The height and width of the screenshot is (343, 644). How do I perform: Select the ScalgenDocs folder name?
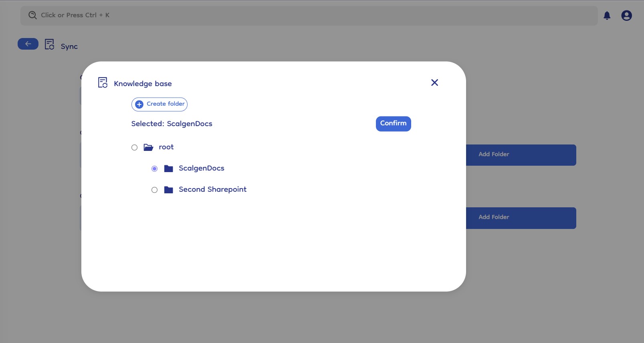[201, 168]
